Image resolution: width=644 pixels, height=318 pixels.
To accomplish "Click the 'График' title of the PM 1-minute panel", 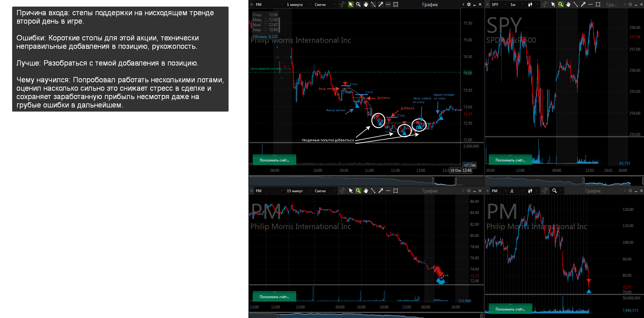I will 430,4.
